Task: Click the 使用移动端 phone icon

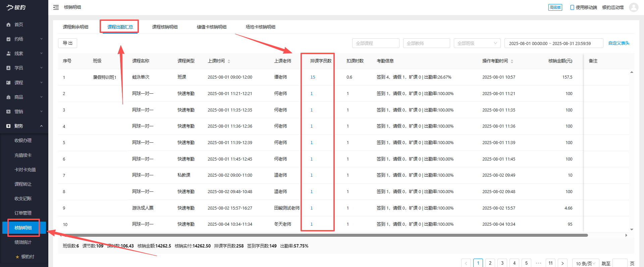Action: pyautogui.click(x=572, y=7)
